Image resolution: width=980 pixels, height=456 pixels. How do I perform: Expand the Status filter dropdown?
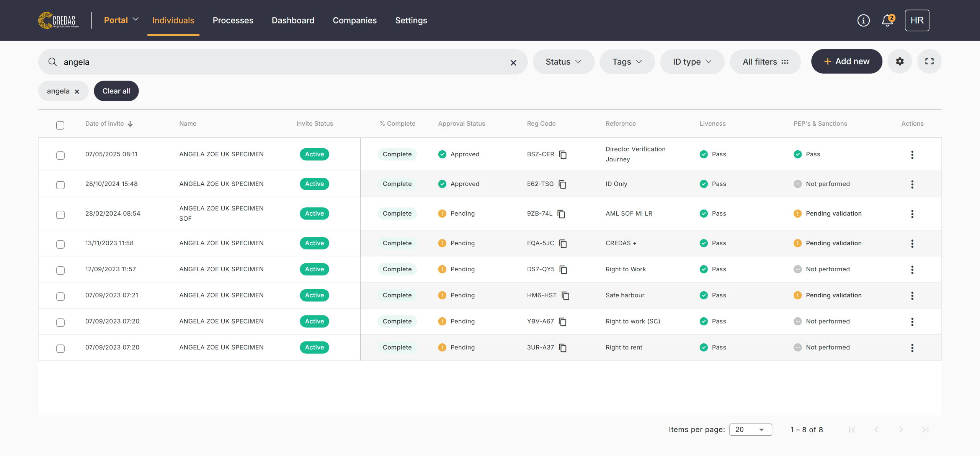[x=563, y=62]
